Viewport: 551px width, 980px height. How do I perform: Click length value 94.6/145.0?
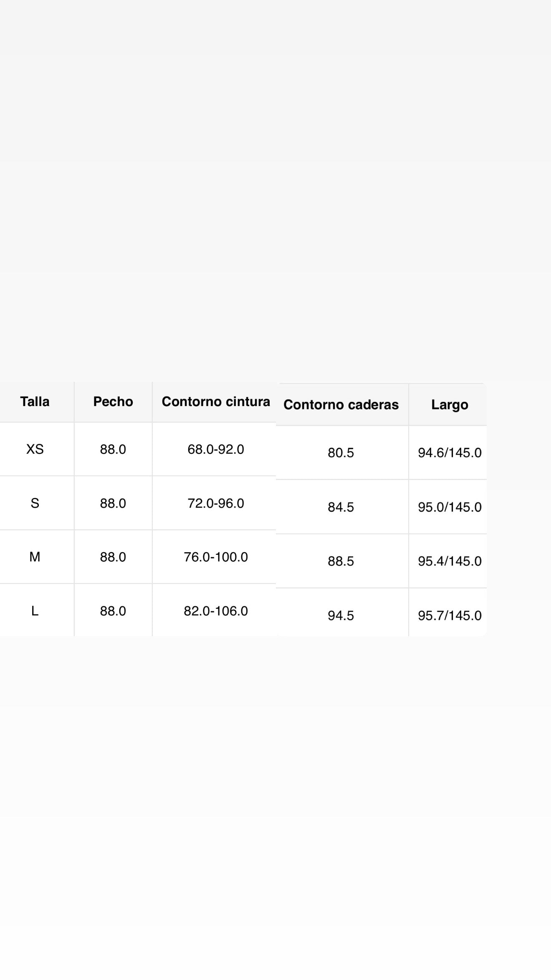pos(450,453)
